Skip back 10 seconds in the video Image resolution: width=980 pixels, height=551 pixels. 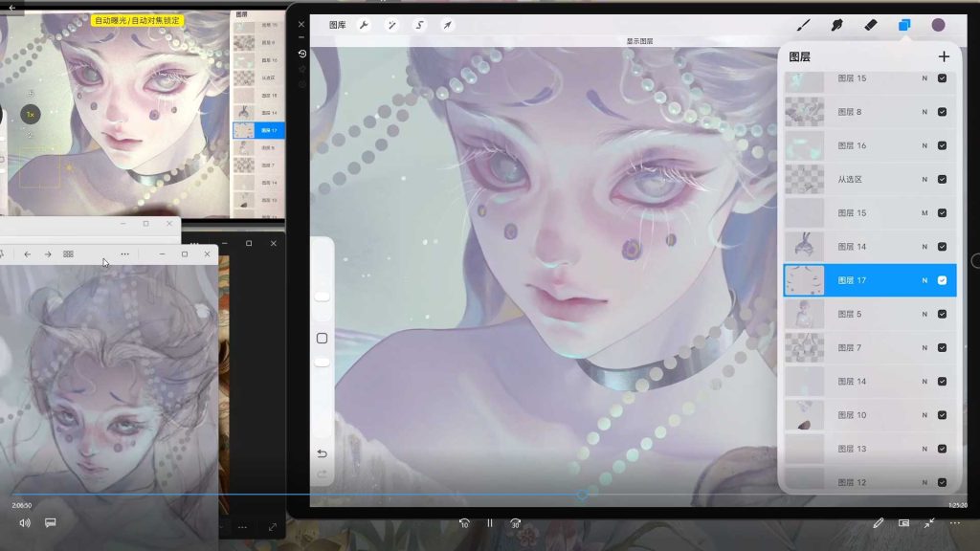pyautogui.click(x=464, y=523)
